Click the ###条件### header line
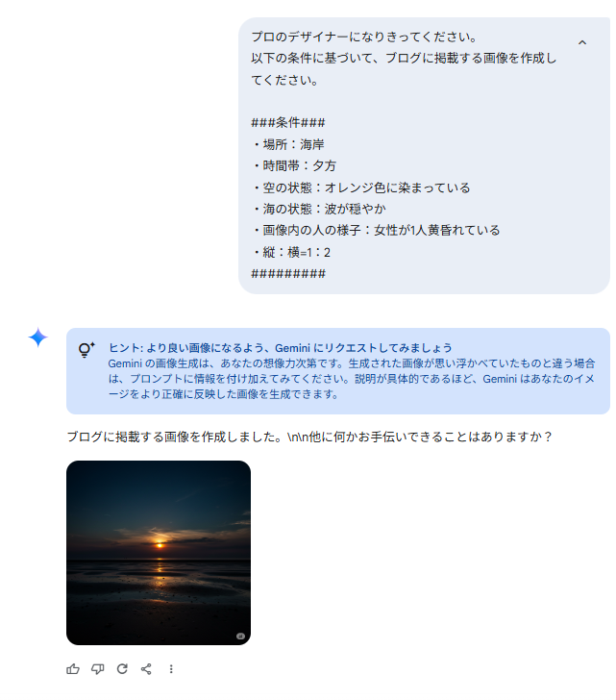Viewport: 616px width, 700px height. (x=288, y=122)
